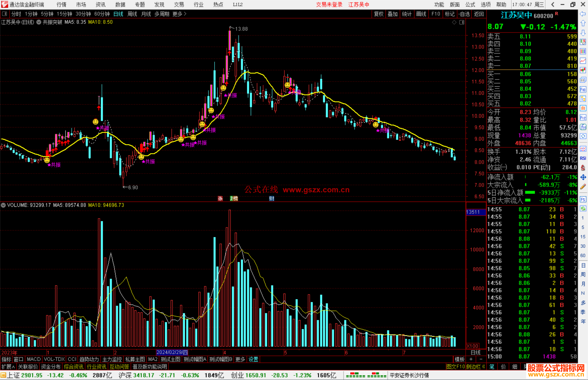Viewport: 588px width, 380px height.
Task: Click the 复权 button
Action: [x=378, y=14]
